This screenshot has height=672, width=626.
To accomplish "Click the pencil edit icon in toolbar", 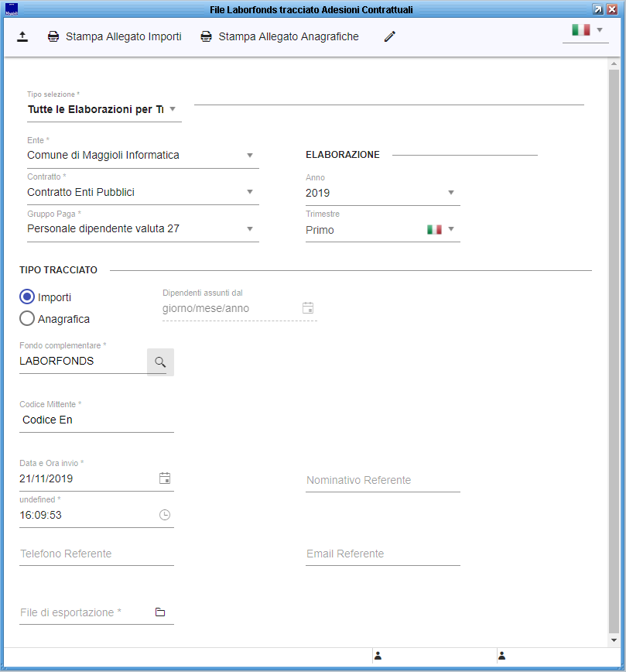I will coord(389,36).
